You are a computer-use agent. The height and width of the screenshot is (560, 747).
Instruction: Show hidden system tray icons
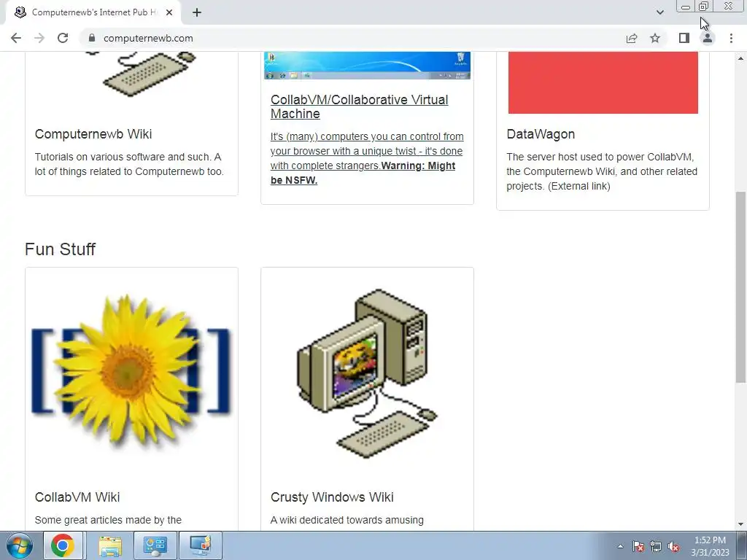point(620,546)
